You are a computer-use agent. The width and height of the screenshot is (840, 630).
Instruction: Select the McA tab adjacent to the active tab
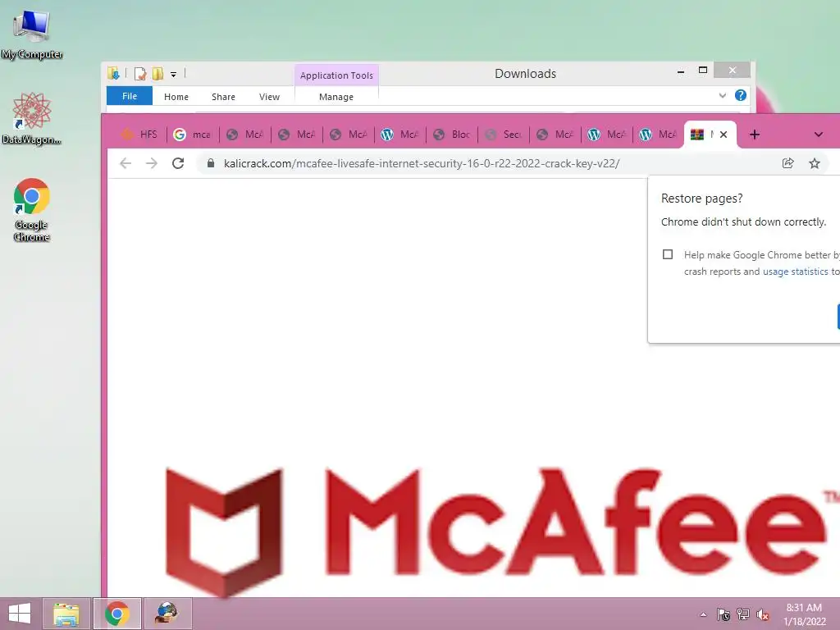[659, 135]
